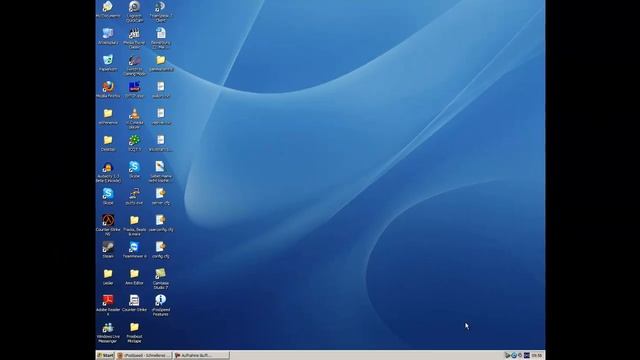
Task: Open the VLC media player cone icon
Action: pyautogui.click(x=134, y=113)
